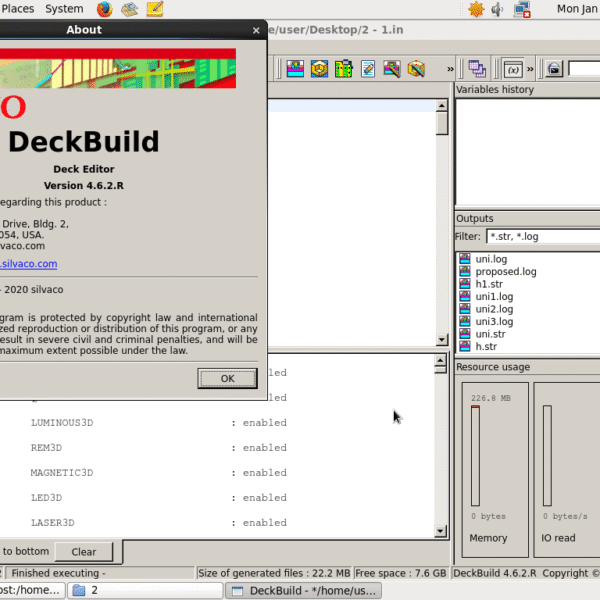The image size is (600, 600).
Task: Select uni.log in Outputs list
Action: point(491,259)
